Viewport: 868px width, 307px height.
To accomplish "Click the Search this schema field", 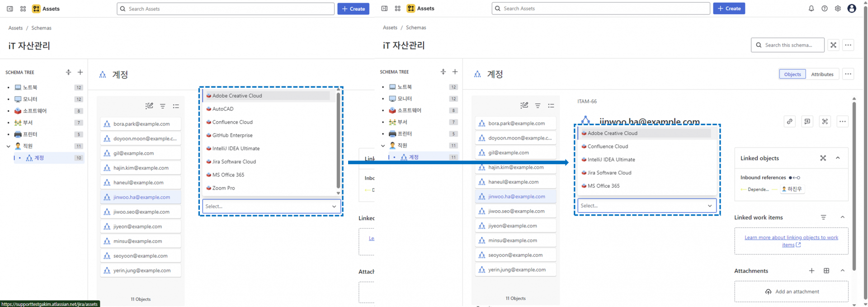I will 788,45.
